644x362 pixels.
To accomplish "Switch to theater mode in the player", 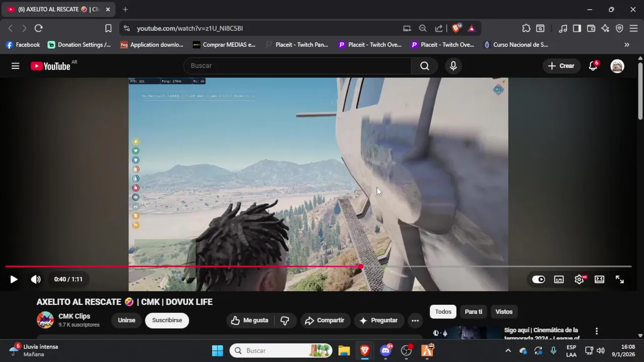I will tap(599, 280).
